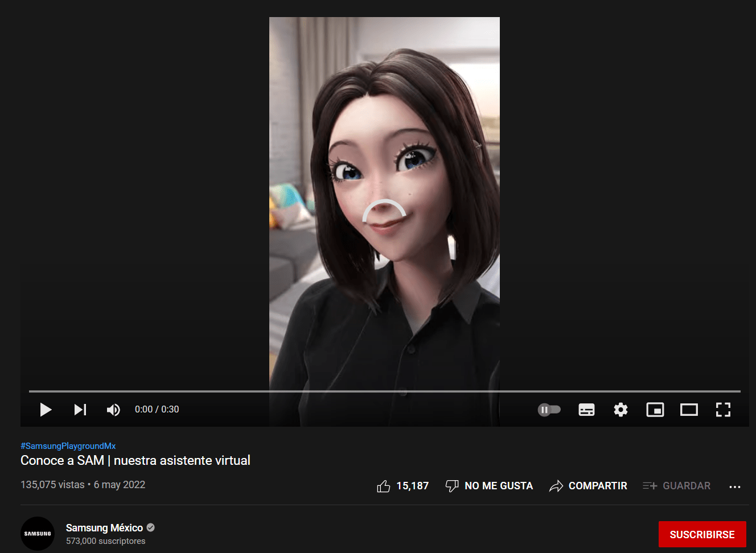Image resolution: width=756 pixels, height=553 pixels.
Task: Adjust the volume icon
Action: coord(113,410)
